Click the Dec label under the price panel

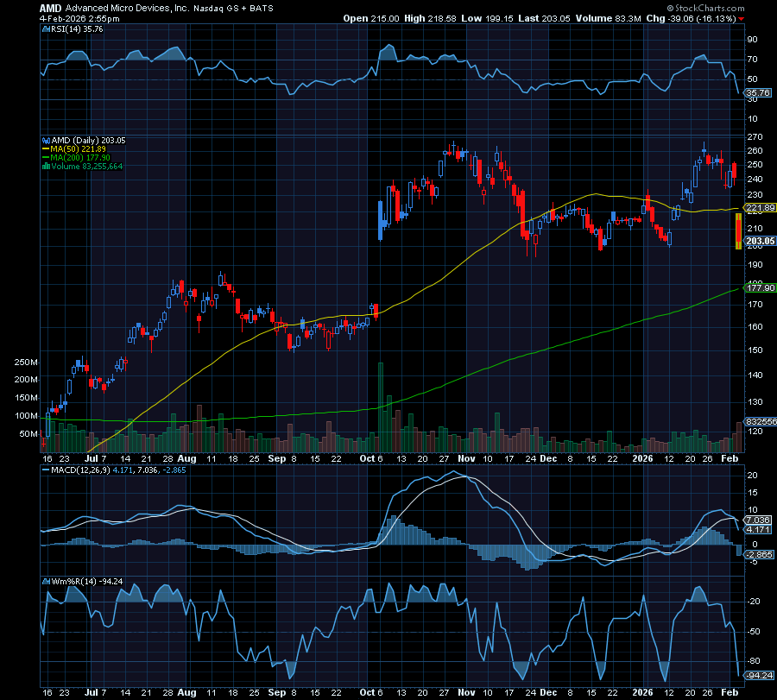click(x=548, y=458)
